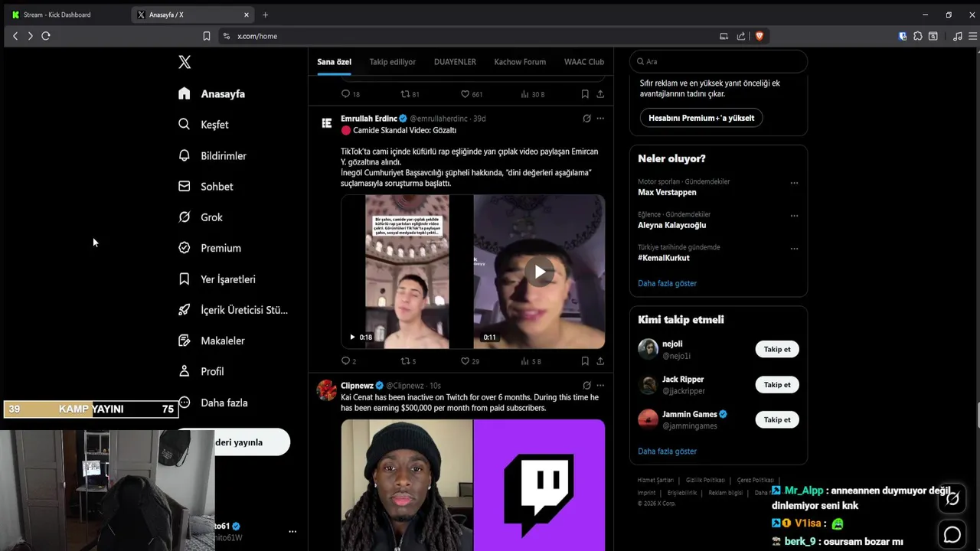This screenshot has width=980, height=551.
Task: Open Kai Cenat photo in Clipnewz post
Action: pyautogui.click(x=407, y=485)
